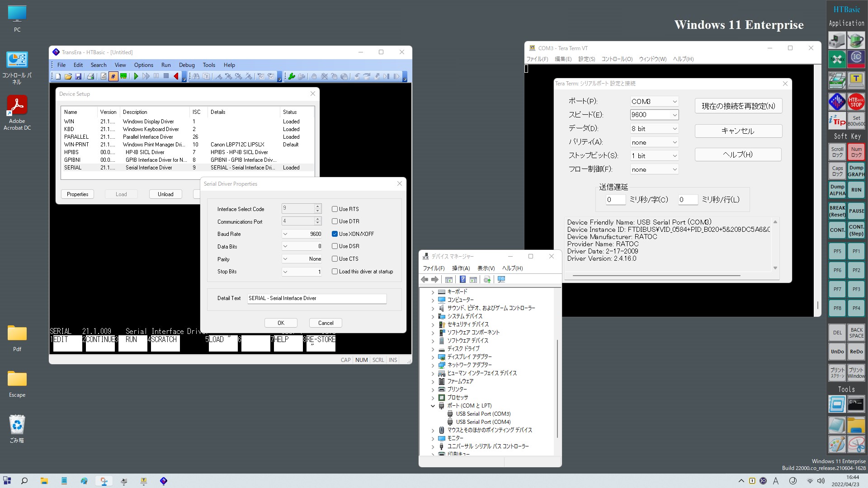Viewport: 868px width, 488px height.
Task: Click Dump ALPHA soft key
Action: pyautogui.click(x=837, y=190)
